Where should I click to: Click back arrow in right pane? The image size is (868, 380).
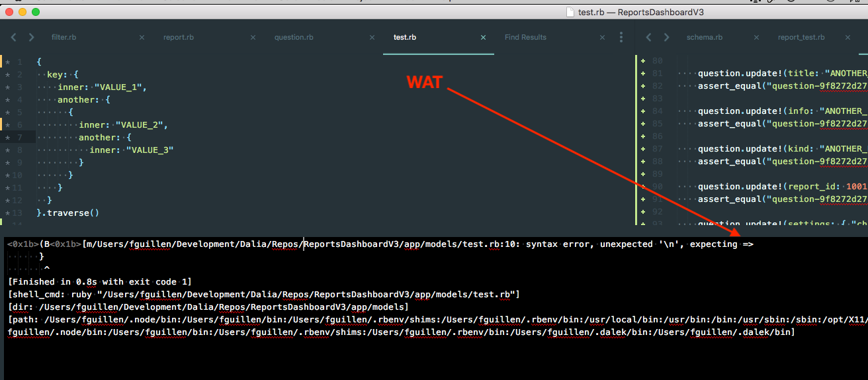[x=649, y=38]
